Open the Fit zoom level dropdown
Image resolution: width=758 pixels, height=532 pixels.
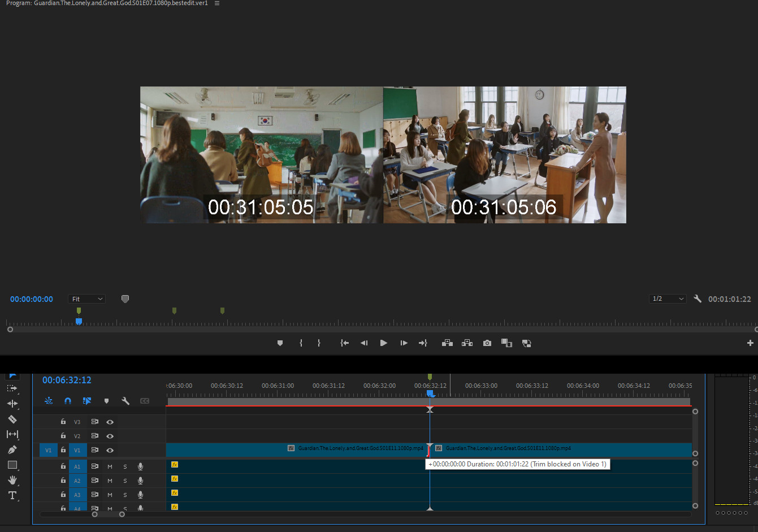(x=87, y=299)
